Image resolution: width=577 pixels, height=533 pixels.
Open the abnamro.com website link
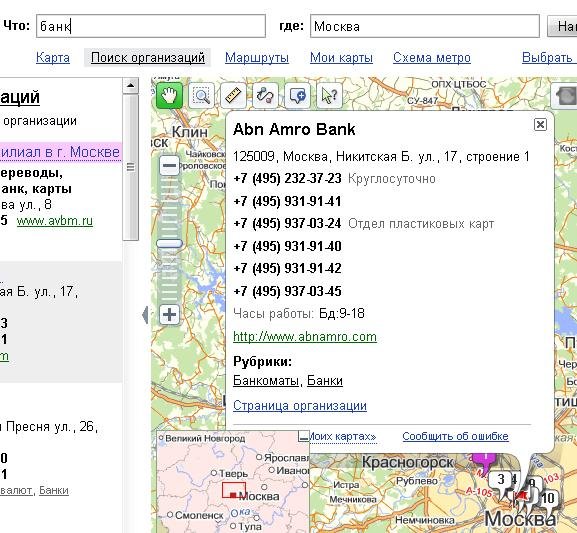point(305,337)
